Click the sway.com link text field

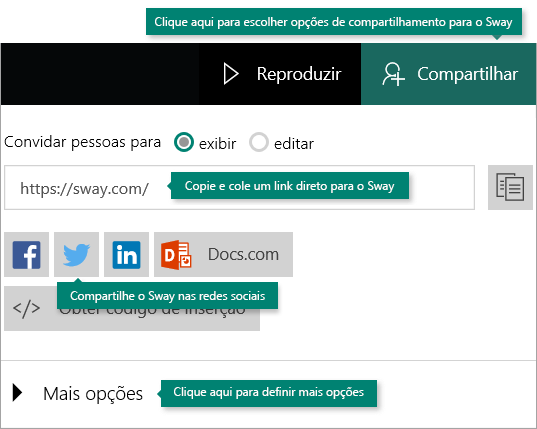[x=239, y=188]
